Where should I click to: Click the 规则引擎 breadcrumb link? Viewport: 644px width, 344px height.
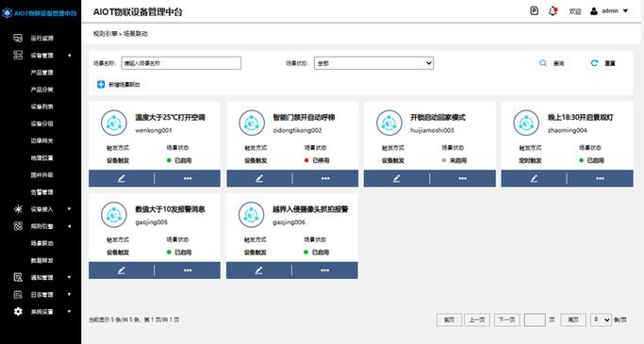coord(106,34)
